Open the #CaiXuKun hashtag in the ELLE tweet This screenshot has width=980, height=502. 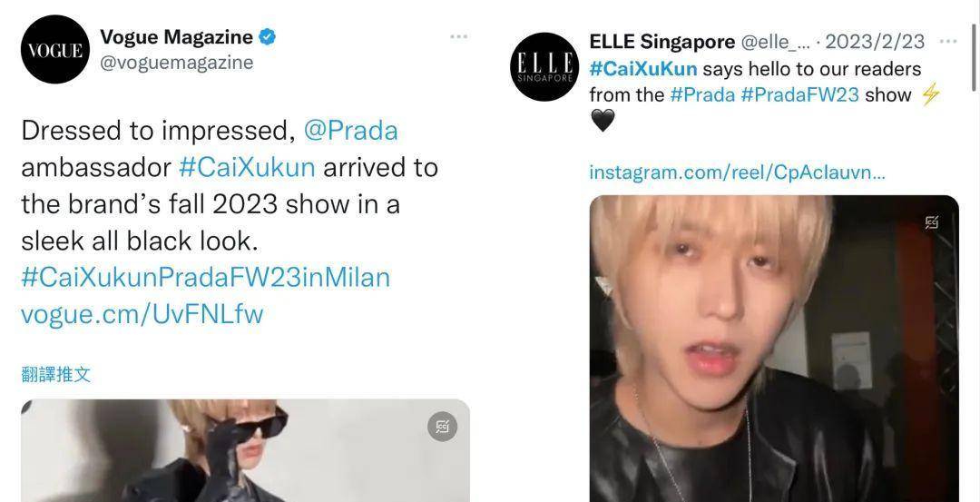click(642, 69)
